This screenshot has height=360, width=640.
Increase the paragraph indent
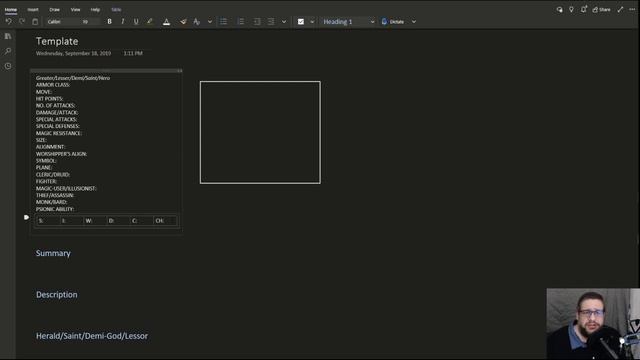(271, 22)
